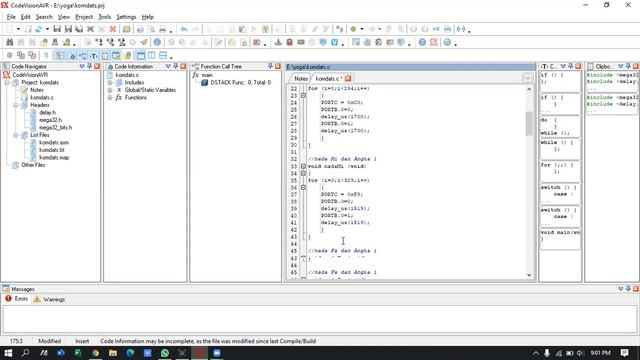
Task: Switch to the Notes editor tab
Action: click(x=301, y=78)
